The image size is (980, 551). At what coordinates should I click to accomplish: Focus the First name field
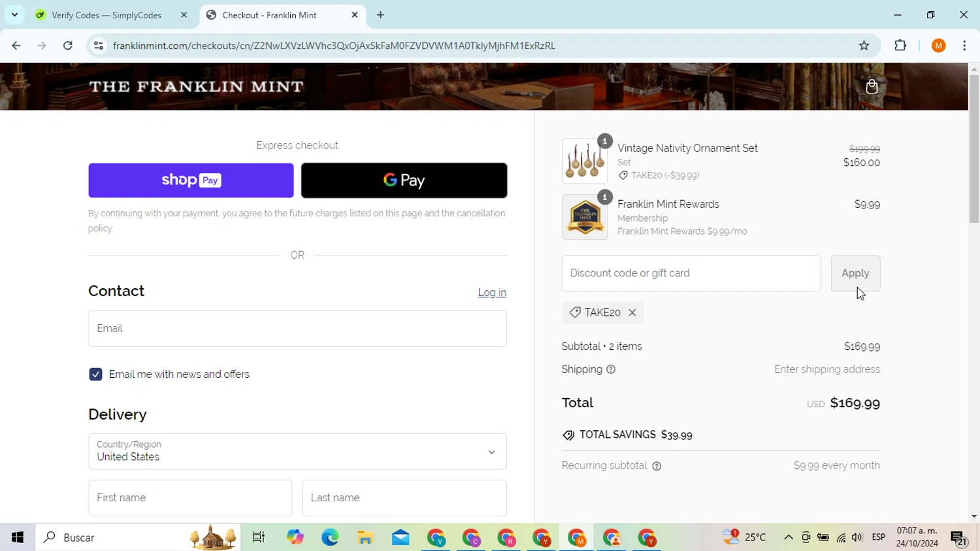point(190,498)
